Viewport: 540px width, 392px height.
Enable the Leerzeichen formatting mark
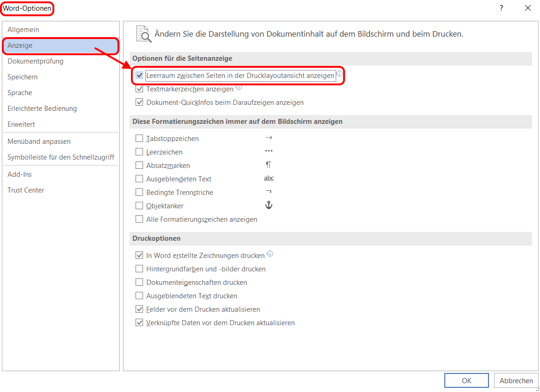coord(140,152)
